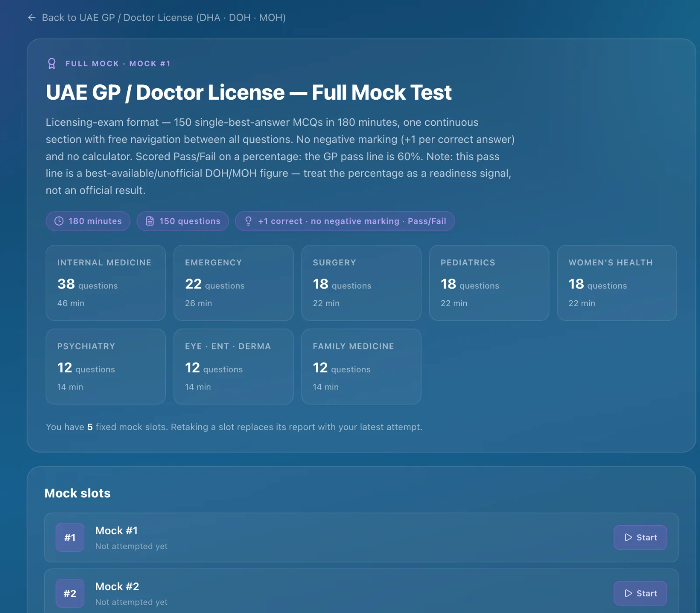Click the back arrow icon
This screenshot has width=700, height=613.
click(31, 17)
